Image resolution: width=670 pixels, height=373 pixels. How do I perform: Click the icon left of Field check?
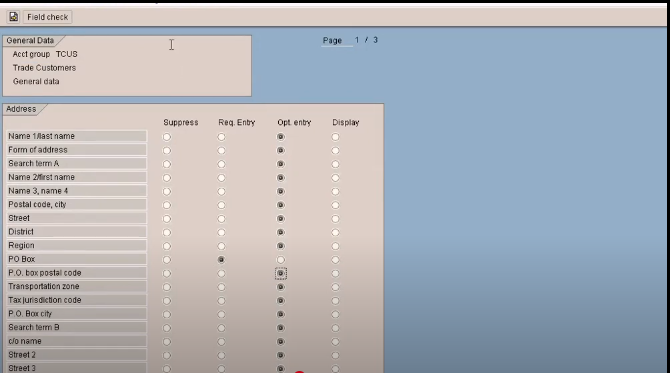click(x=14, y=17)
